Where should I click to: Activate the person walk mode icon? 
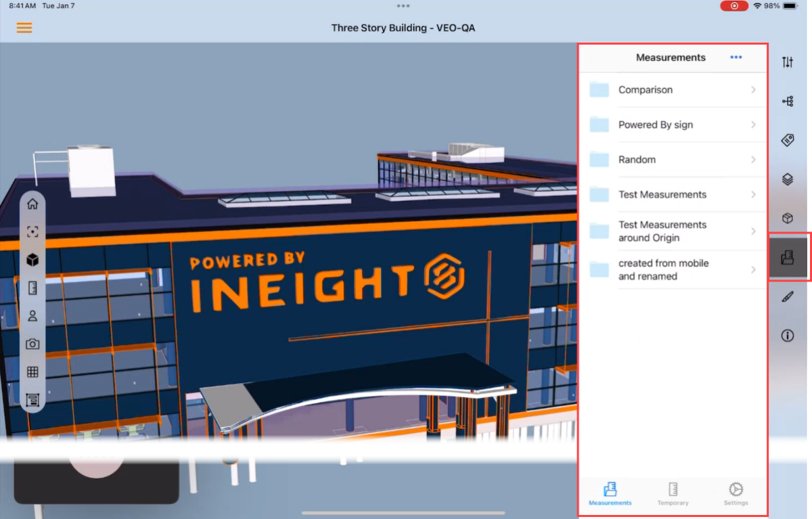(32, 316)
